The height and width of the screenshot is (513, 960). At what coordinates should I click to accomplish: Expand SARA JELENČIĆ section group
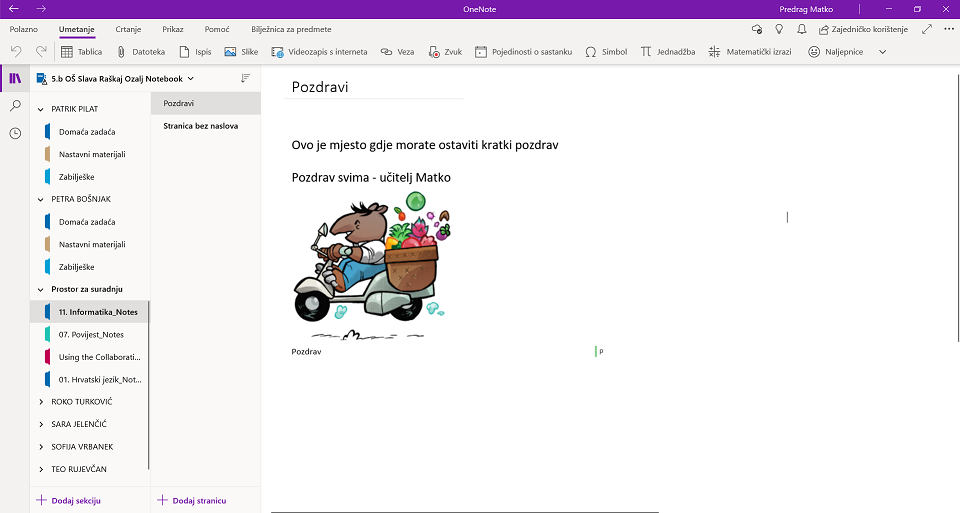click(x=41, y=424)
